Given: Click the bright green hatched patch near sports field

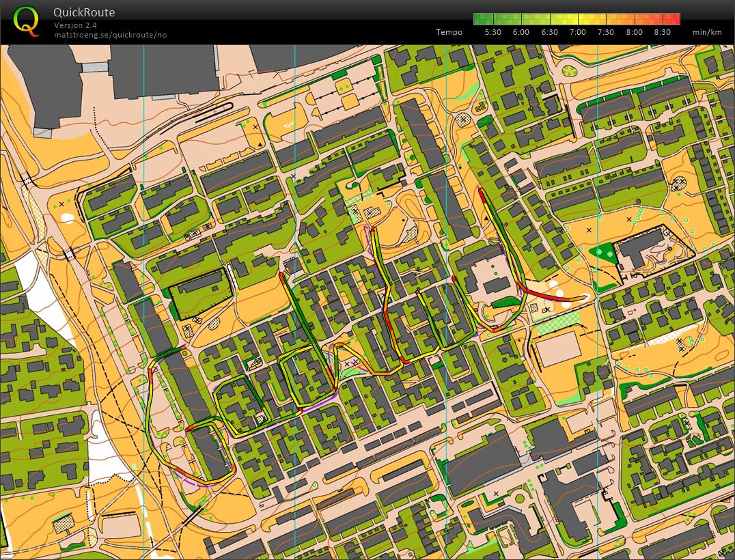Looking at the screenshot, I should click(x=557, y=320).
